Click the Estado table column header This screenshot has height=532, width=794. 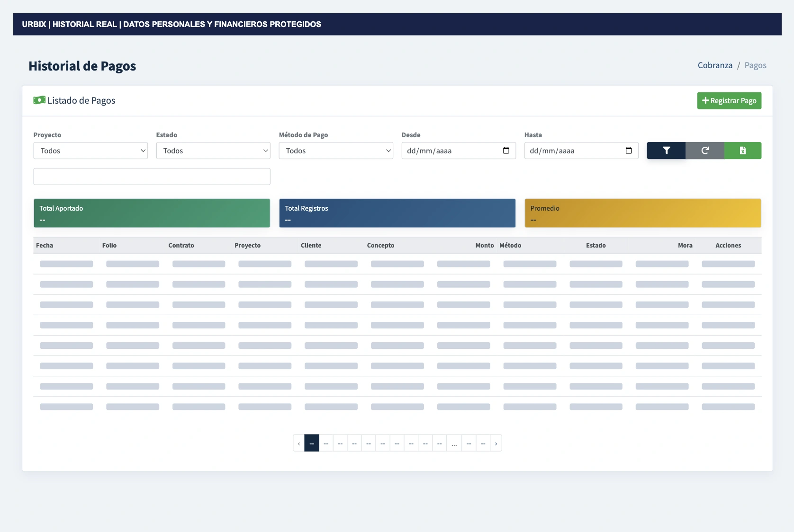click(x=595, y=245)
